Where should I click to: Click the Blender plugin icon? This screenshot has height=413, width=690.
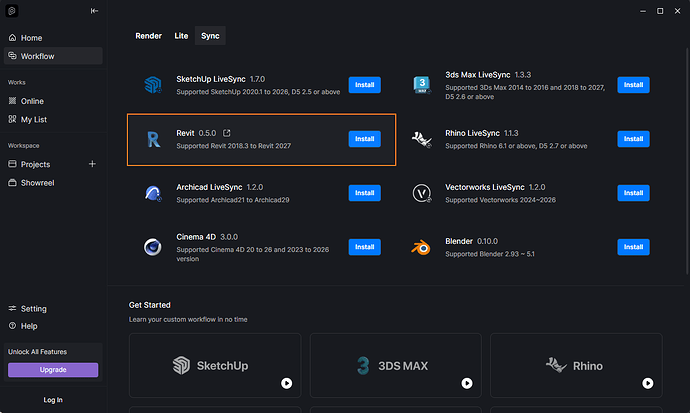[421, 247]
